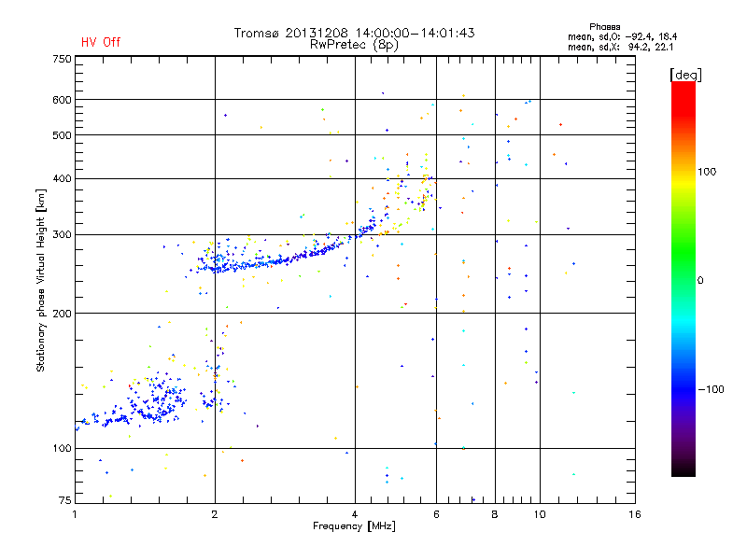Viewport: 747px width, 560px height.
Task: Click the 'Frequency [MHz]' axis title
Action: [354, 526]
